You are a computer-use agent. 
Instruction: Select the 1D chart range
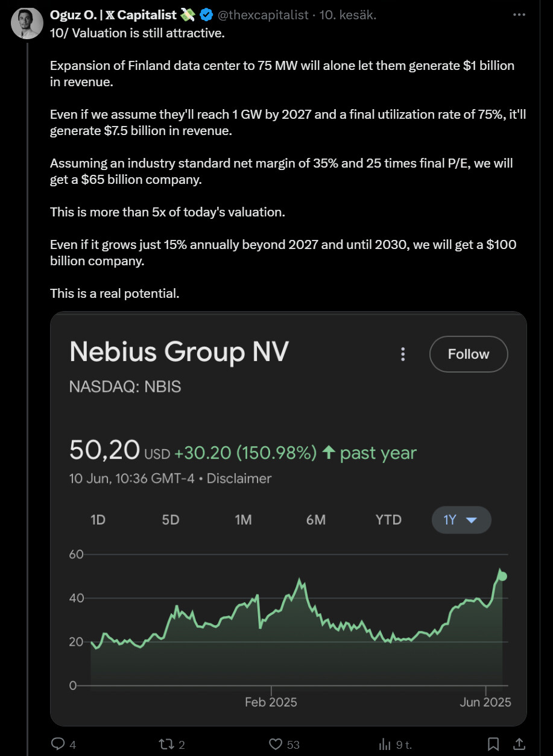point(98,520)
